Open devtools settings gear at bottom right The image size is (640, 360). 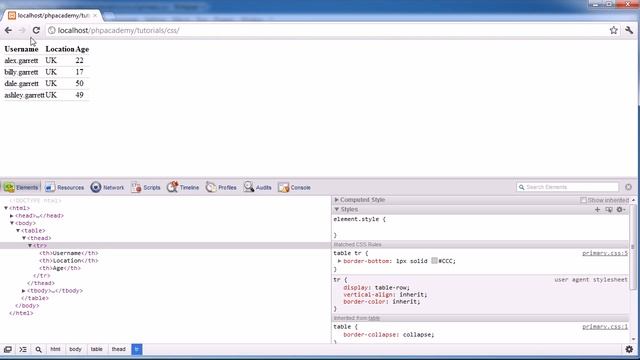tap(629, 349)
